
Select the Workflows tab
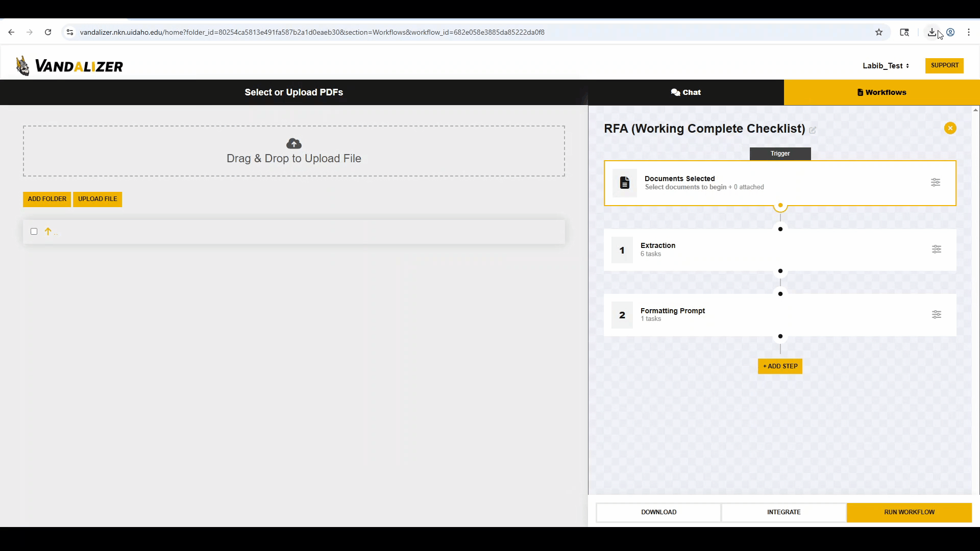pos(881,92)
